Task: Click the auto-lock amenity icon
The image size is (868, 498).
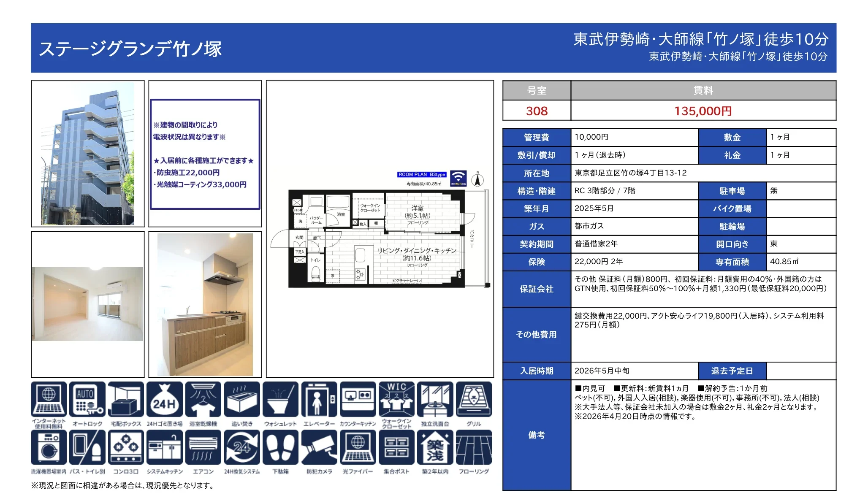Action: [87, 399]
